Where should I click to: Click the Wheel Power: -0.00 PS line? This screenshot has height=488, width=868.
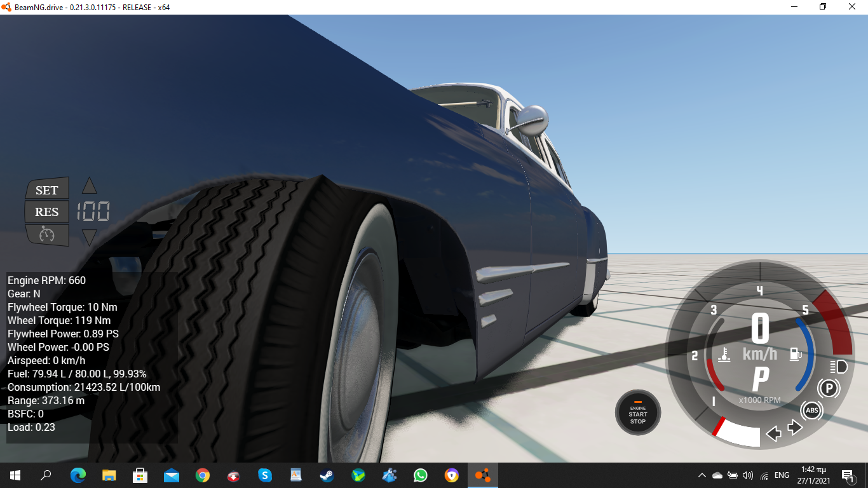click(x=58, y=347)
